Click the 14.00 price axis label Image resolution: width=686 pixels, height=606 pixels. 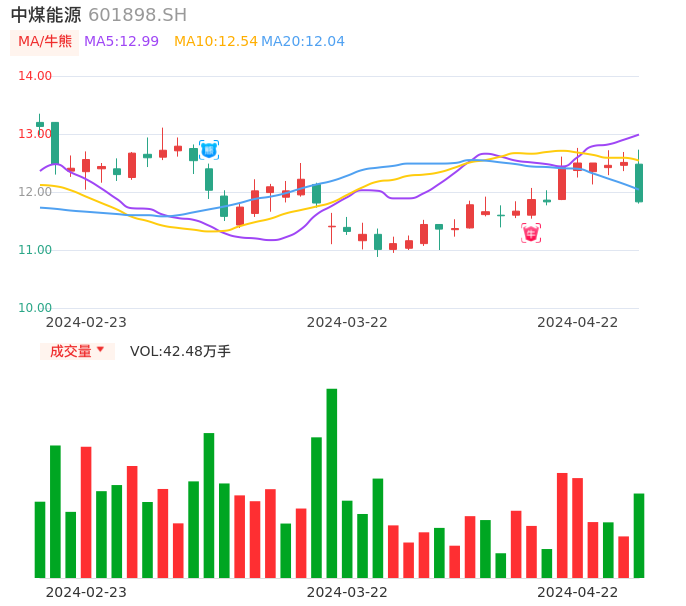coord(35,76)
